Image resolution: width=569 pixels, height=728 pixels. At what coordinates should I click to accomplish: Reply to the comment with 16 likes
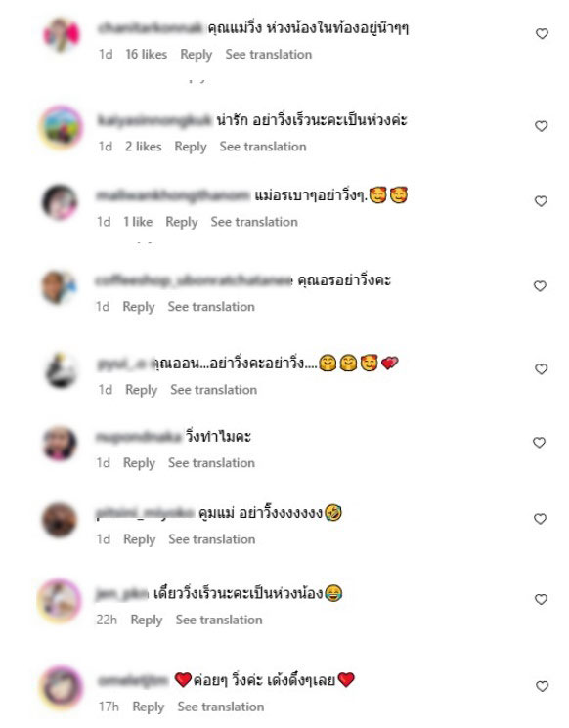click(x=196, y=55)
